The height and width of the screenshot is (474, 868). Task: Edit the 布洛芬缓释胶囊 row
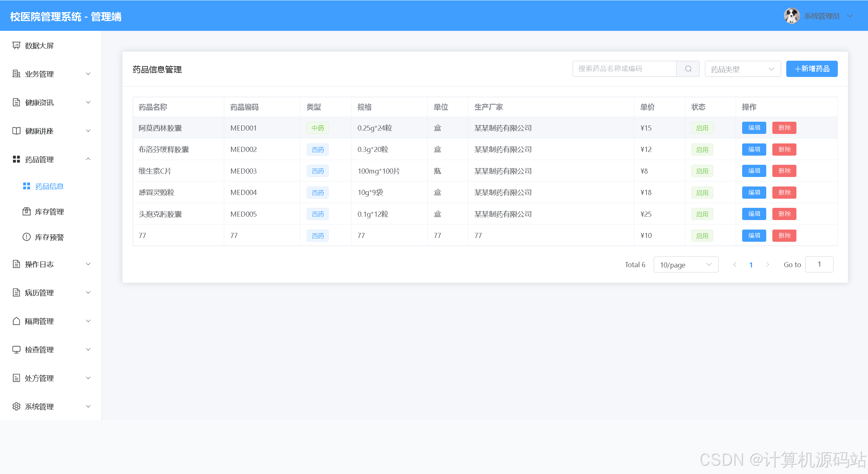point(754,150)
